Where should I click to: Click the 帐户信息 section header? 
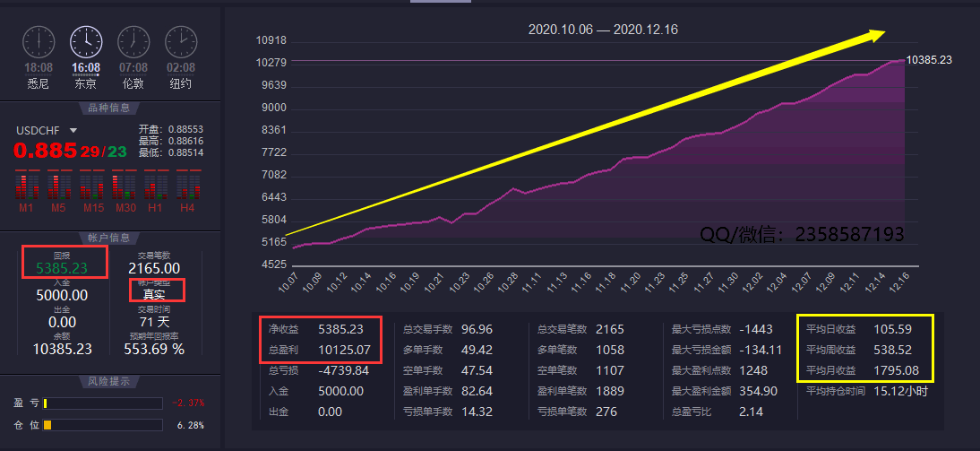109,238
